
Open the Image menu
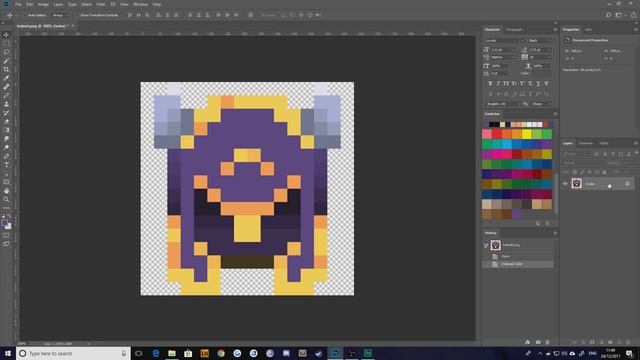(43, 4)
